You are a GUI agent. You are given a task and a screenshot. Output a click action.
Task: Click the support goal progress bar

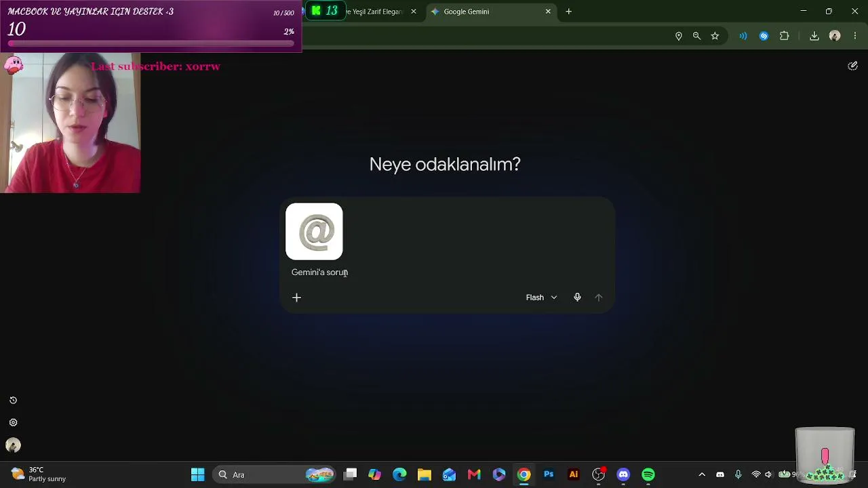pyautogui.click(x=151, y=43)
